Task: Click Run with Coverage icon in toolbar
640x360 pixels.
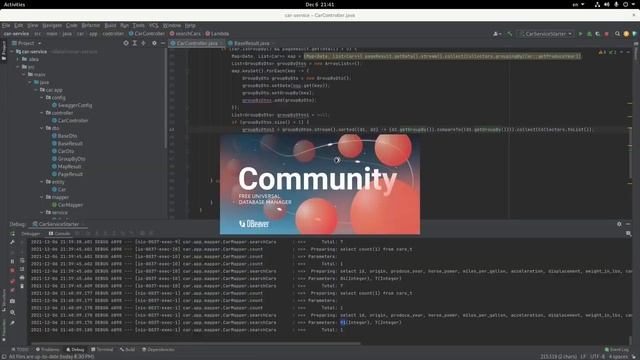Action: tap(598, 34)
